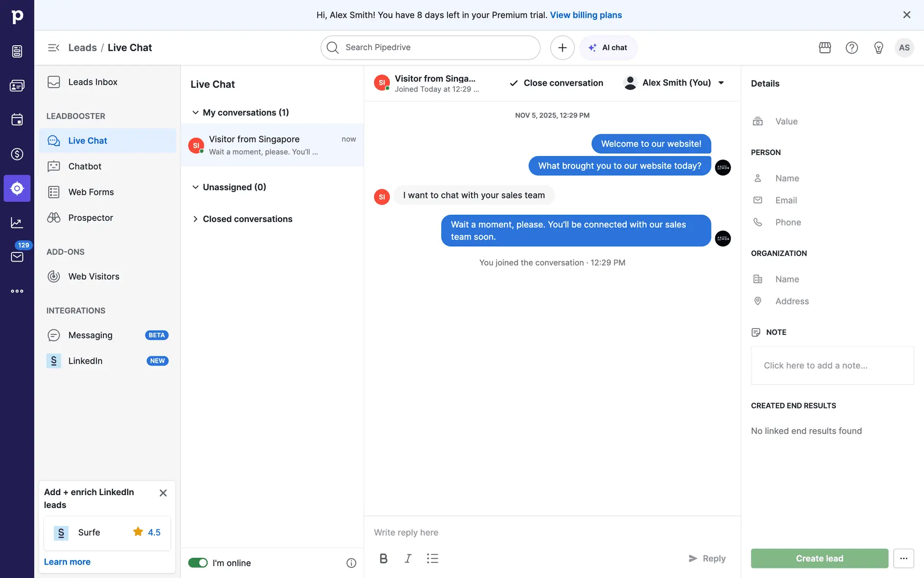Open the help question mark icon
The width and height of the screenshot is (924, 578).
852,48
